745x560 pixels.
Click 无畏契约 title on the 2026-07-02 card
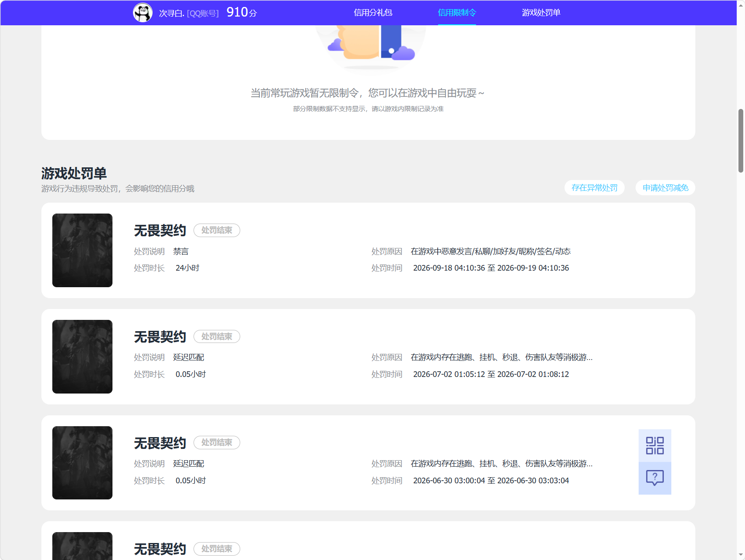(160, 336)
